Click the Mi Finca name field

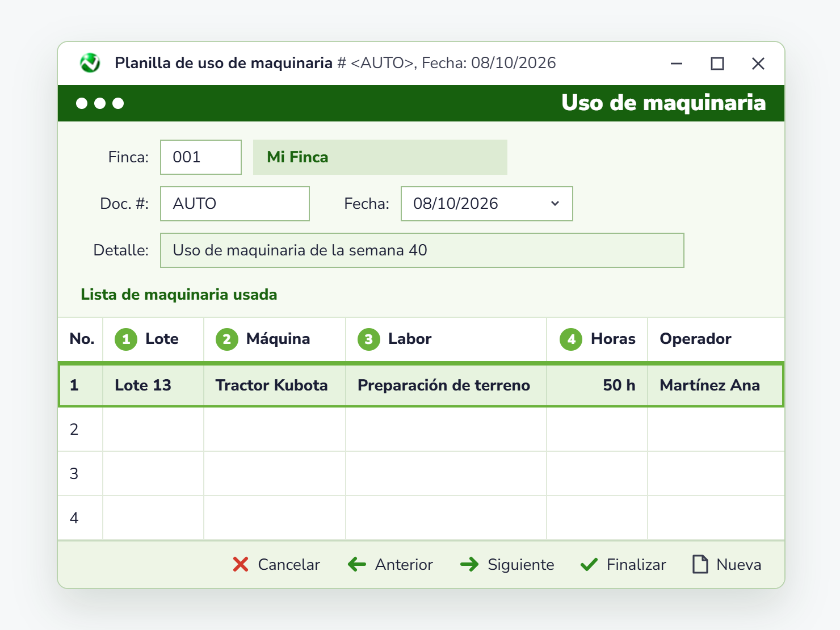380,157
